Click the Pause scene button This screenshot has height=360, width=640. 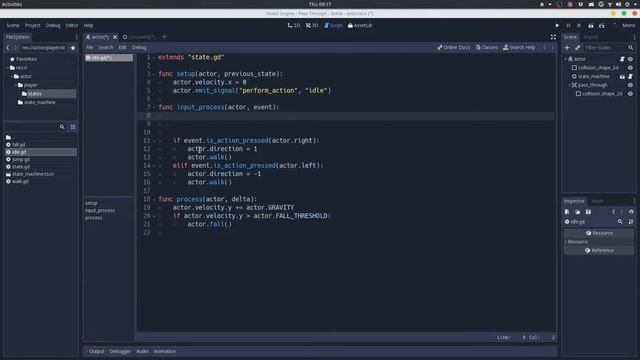(568, 25)
